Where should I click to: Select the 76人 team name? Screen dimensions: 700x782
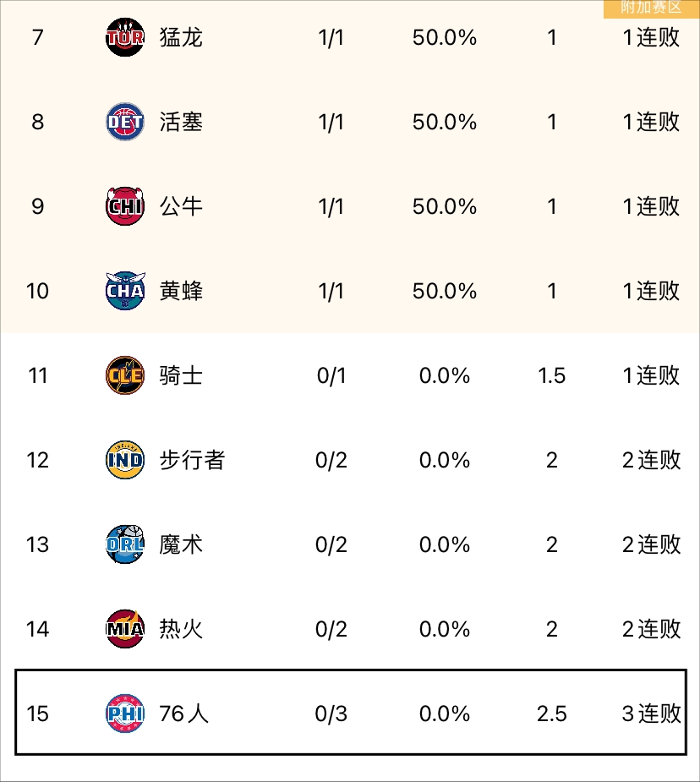[183, 714]
